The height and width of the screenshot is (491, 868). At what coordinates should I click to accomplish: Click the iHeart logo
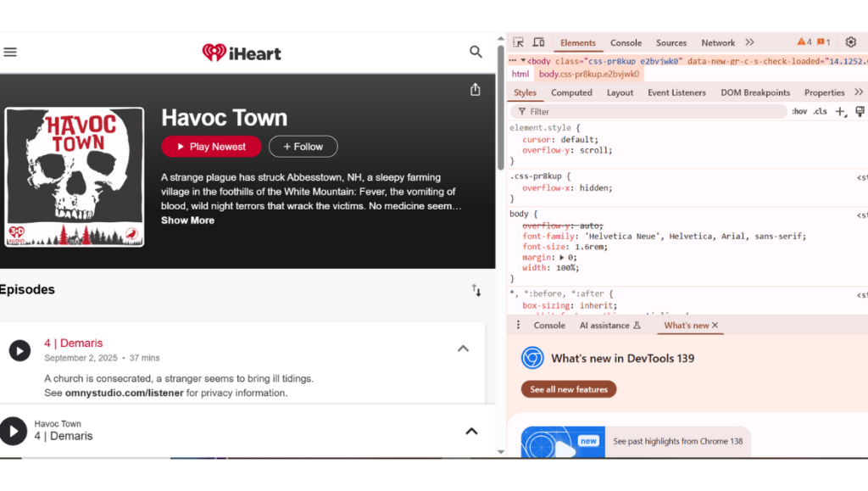click(242, 53)
